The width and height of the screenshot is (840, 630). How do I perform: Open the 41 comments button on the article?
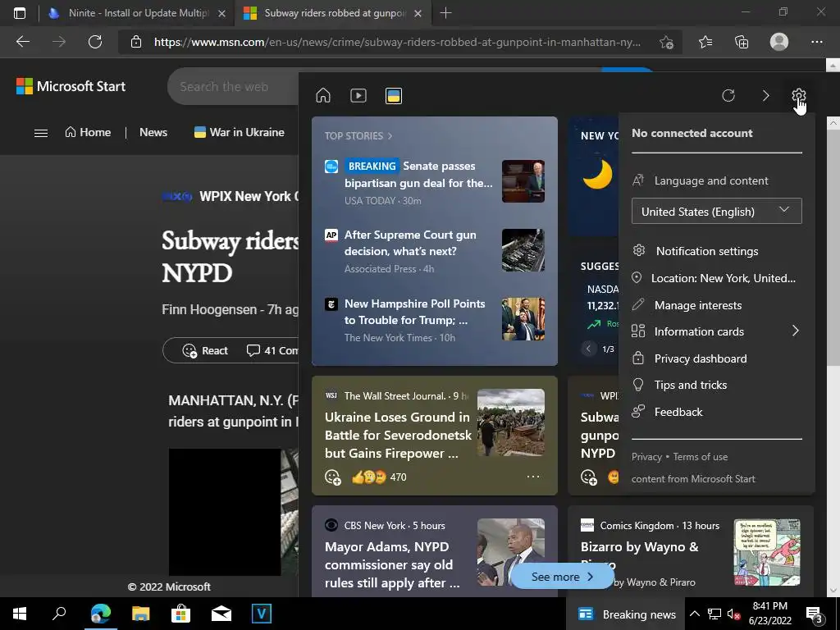(272, 350)
